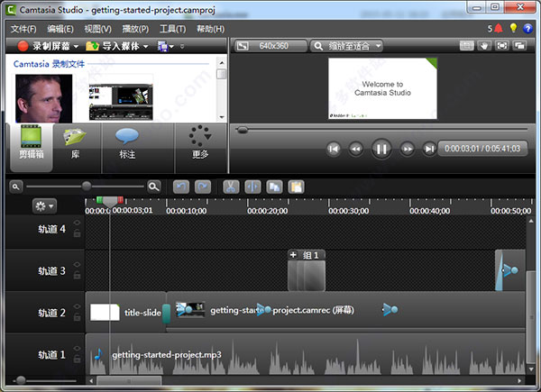Screen dimensions: 541x392
Task: Open the 播放(P) menu
Action: 135,29
